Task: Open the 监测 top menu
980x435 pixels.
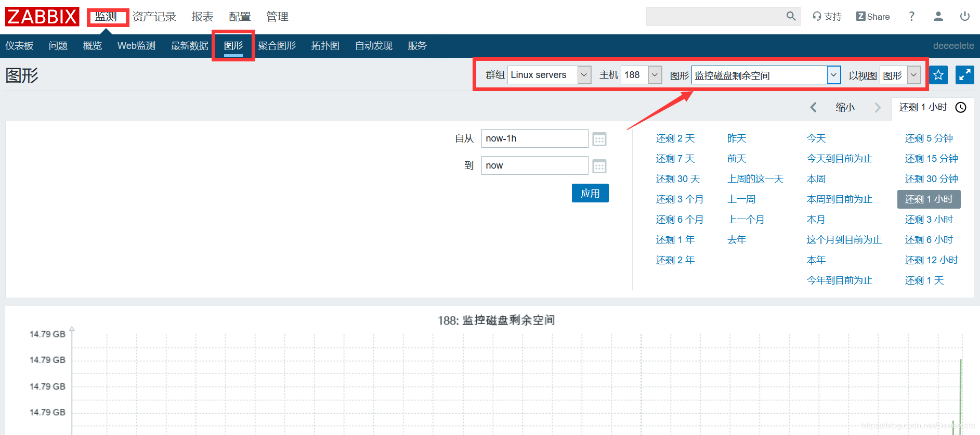Action: [106, 17]
